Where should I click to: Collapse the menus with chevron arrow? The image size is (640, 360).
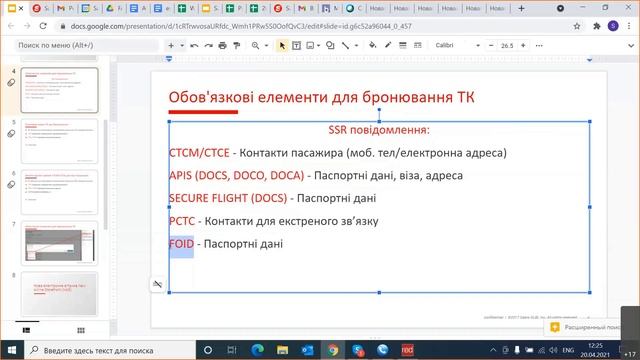tap(631, 46)
